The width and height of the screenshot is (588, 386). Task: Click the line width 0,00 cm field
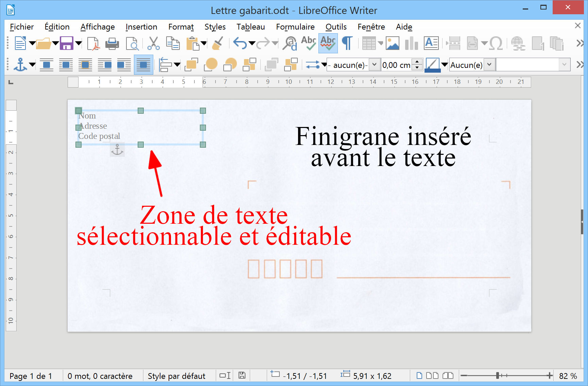pos(396,65)
